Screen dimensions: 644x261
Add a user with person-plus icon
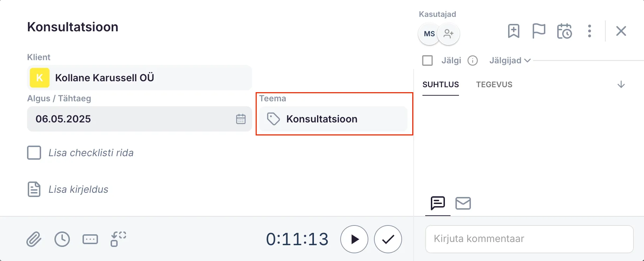point(448,34)
